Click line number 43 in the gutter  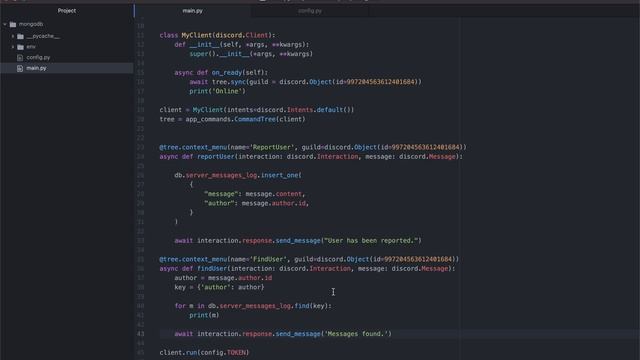point(140,334)
